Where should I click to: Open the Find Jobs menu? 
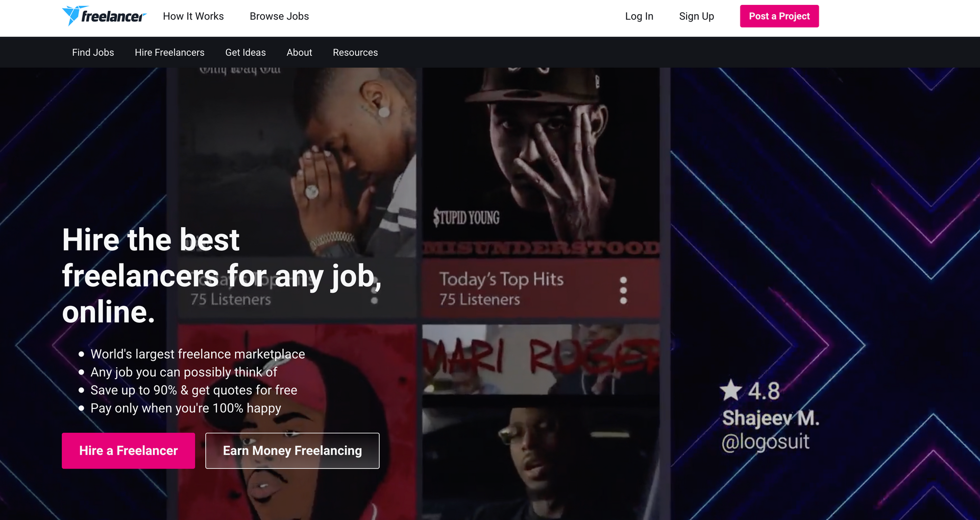93,52
